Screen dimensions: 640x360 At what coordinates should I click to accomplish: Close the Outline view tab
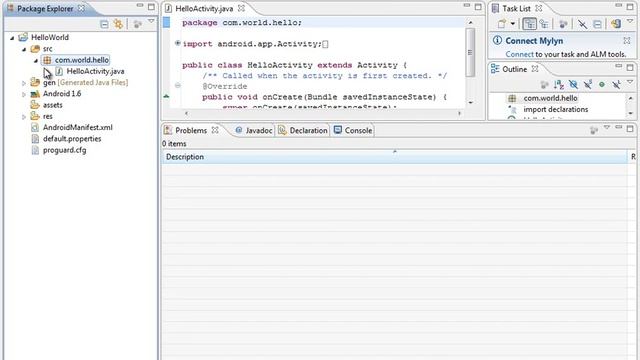[535, 69]
